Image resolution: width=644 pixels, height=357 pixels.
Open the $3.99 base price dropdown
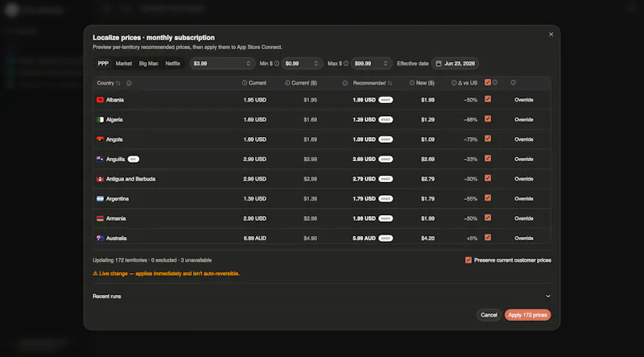click(222, 64)
